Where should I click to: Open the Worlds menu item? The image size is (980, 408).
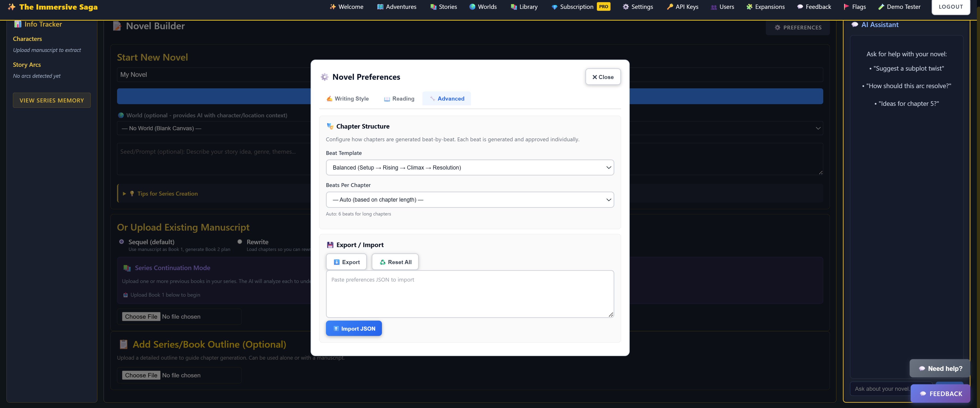(x=483, y=7)
